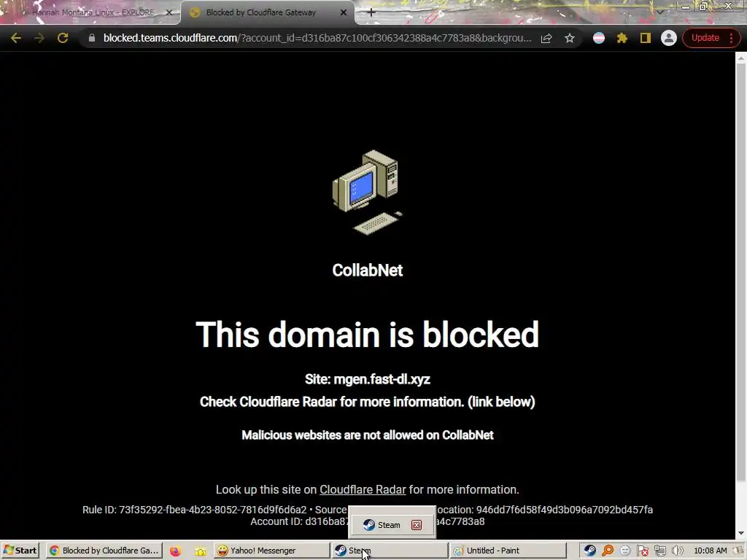Open Untitled - Paint from the taskbar
This screenshot has width=747, height=560.
tap(508, 551)
